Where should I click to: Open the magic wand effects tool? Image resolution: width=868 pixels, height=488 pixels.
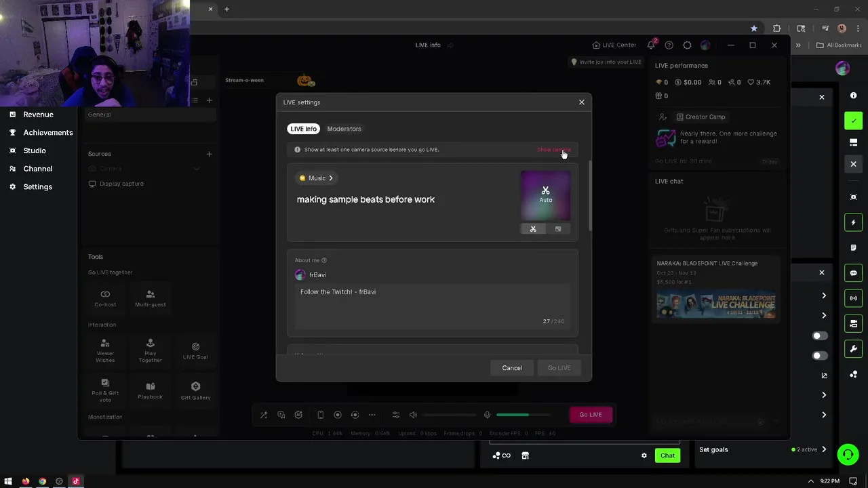(x=264, y=415)
